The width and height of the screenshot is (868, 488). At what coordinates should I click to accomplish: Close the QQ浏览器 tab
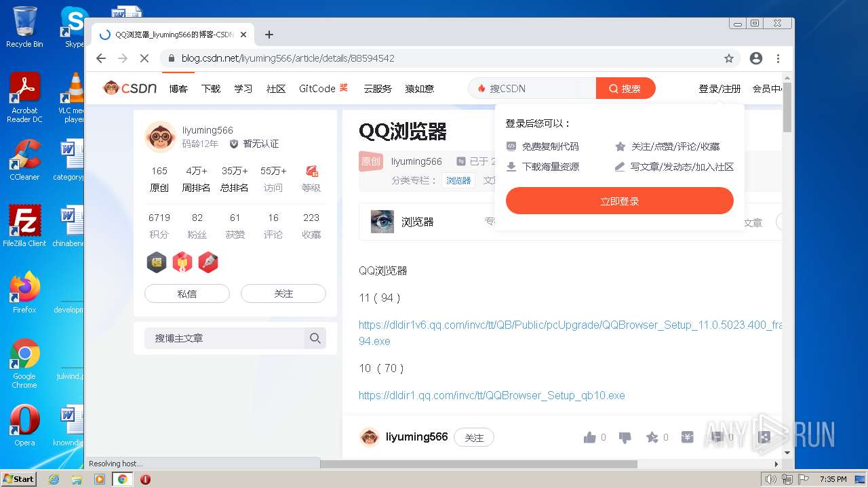tap(243, 35)
